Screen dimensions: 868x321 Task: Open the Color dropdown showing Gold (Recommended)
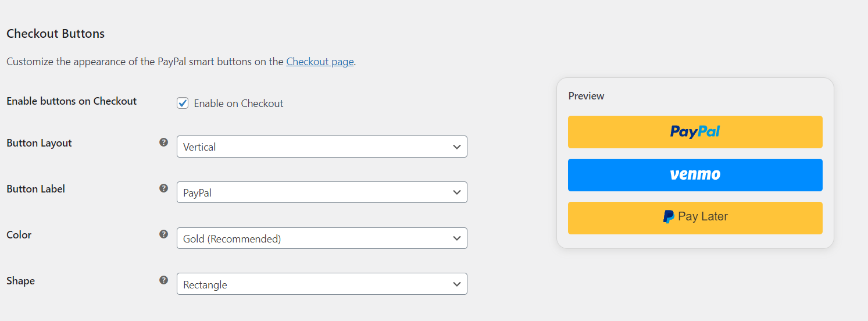coord(322,238)
